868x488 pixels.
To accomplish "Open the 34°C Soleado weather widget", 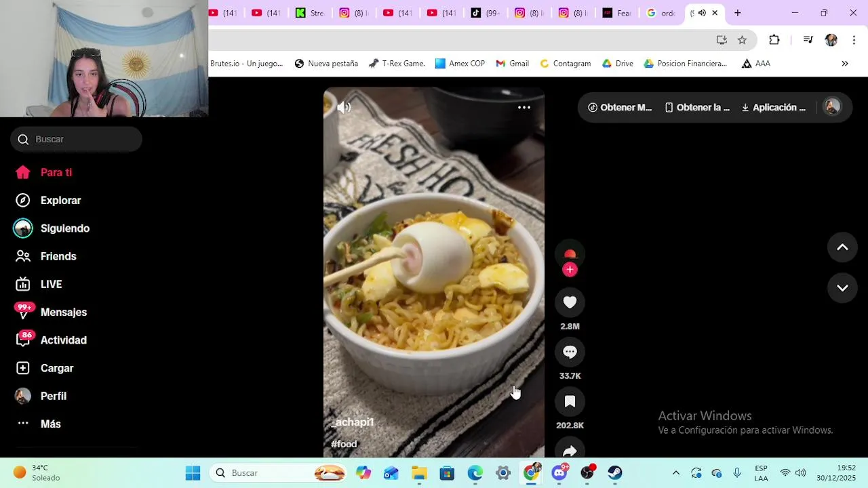I will [38, 473].
